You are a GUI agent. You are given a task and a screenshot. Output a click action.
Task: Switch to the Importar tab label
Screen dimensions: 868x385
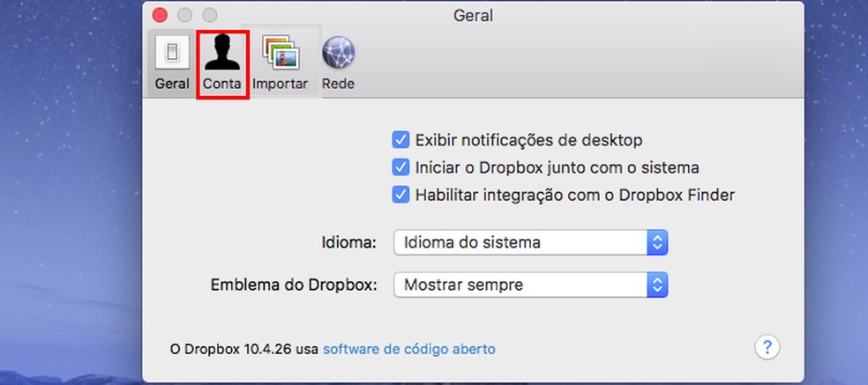[281, 85]
